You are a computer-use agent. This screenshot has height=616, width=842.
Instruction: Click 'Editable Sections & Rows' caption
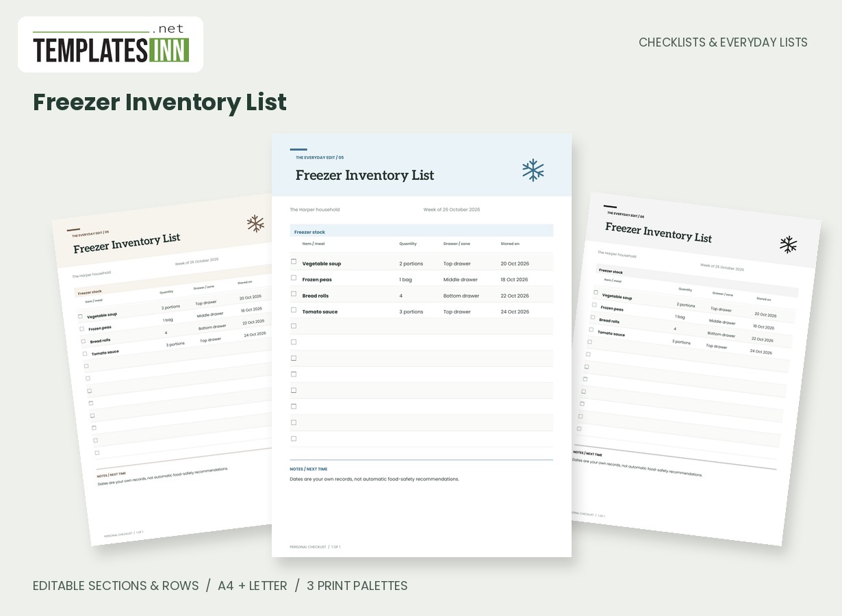pos(116,586)
